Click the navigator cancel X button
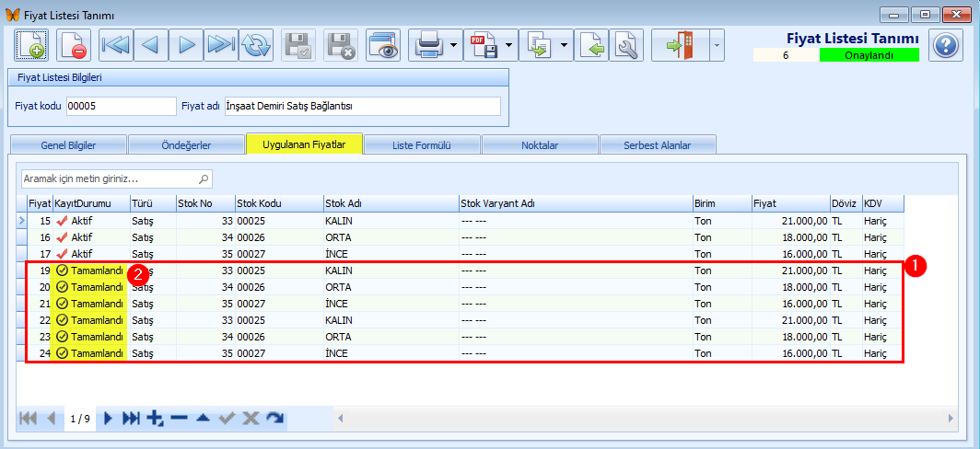This screenshot has height=449, width=980. click(x=250, y=419)
